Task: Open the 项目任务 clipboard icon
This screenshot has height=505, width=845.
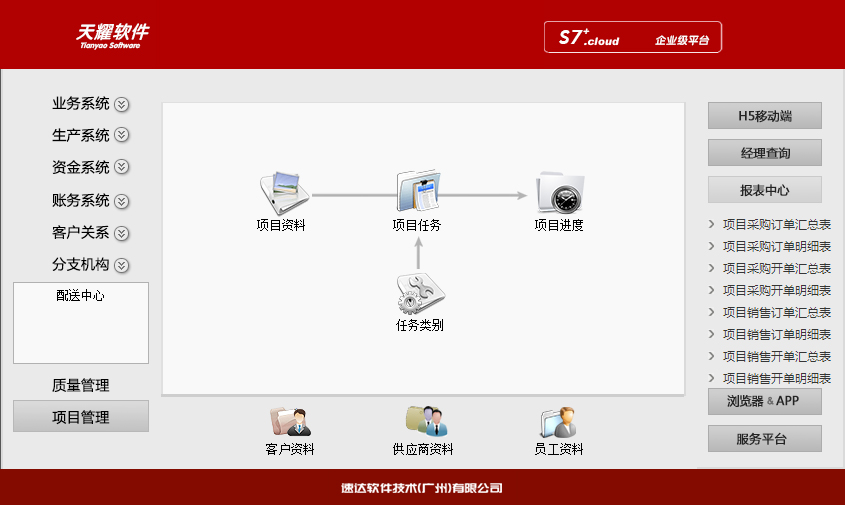Action: 417,190
